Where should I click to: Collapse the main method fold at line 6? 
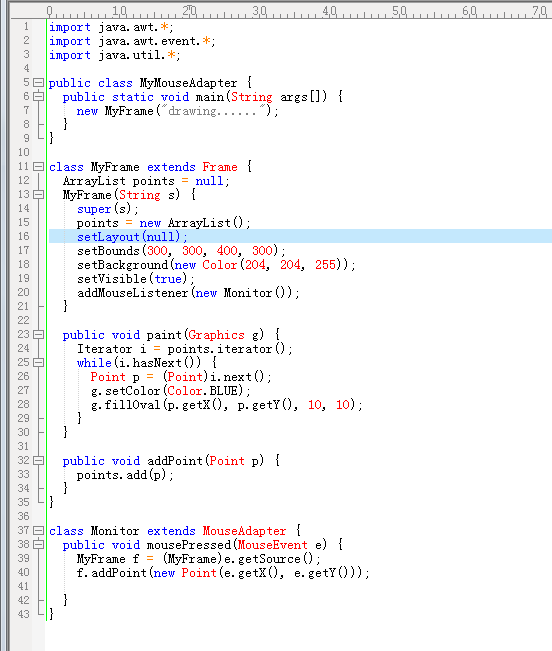[x=38, y=97]
